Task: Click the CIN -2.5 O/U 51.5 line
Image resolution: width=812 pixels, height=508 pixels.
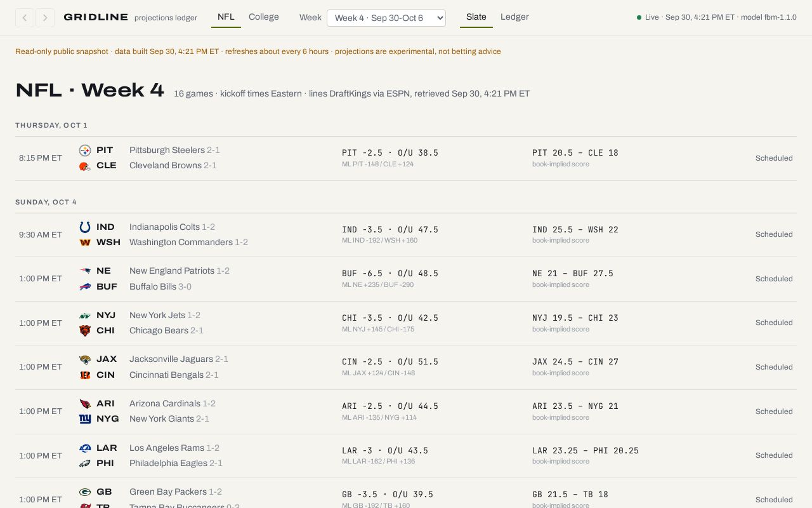Action: 390,362
